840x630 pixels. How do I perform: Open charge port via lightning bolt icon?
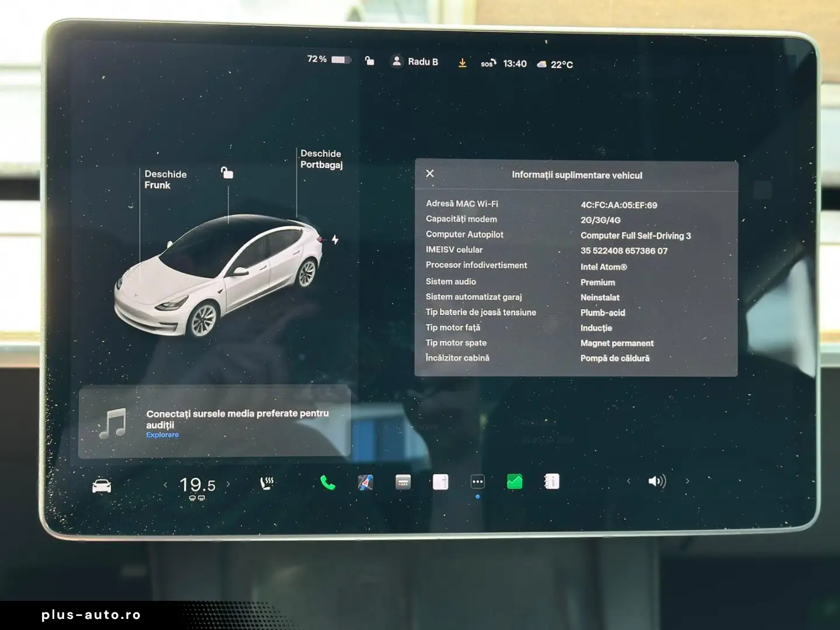tap(335, 240)
